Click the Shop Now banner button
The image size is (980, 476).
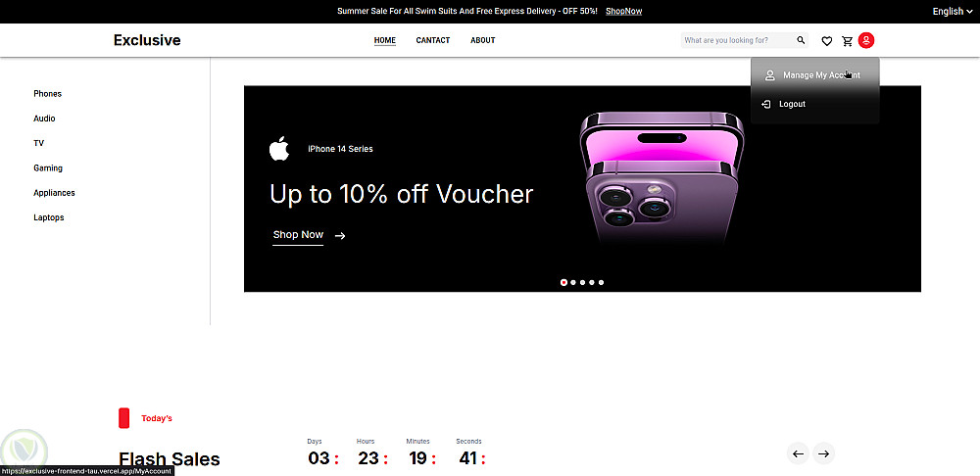point(298,235)
